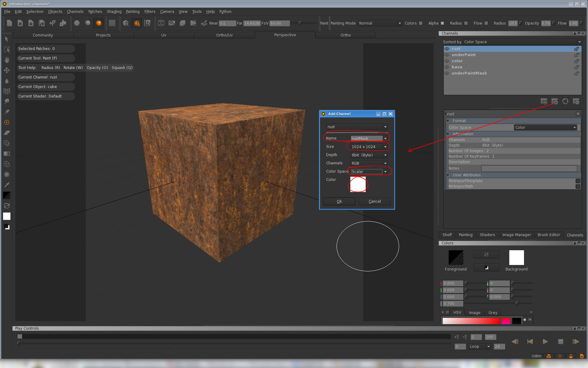Select the orange circle Paint tool
Screen dimensions: 588x368
[7, 122]
